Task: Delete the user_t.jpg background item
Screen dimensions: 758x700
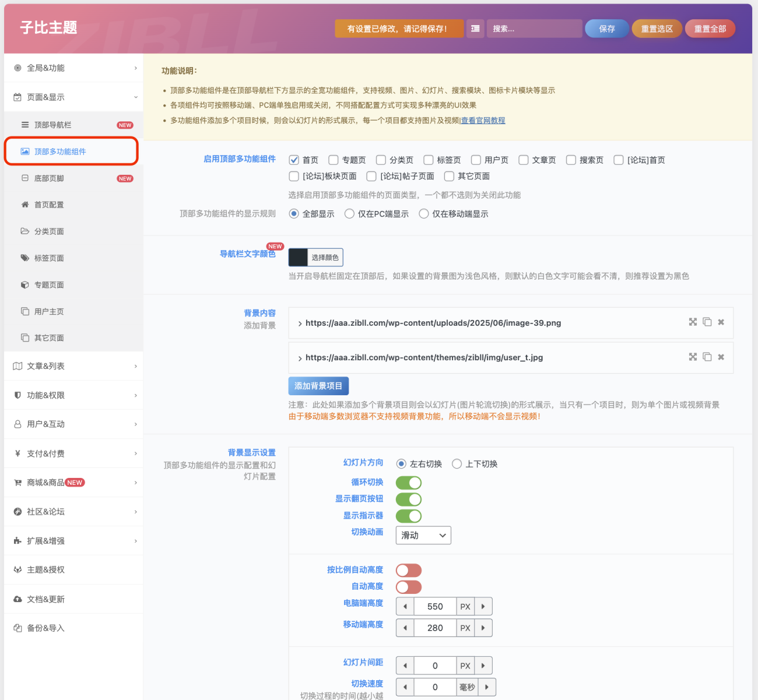Action: [x=721, y=357]
